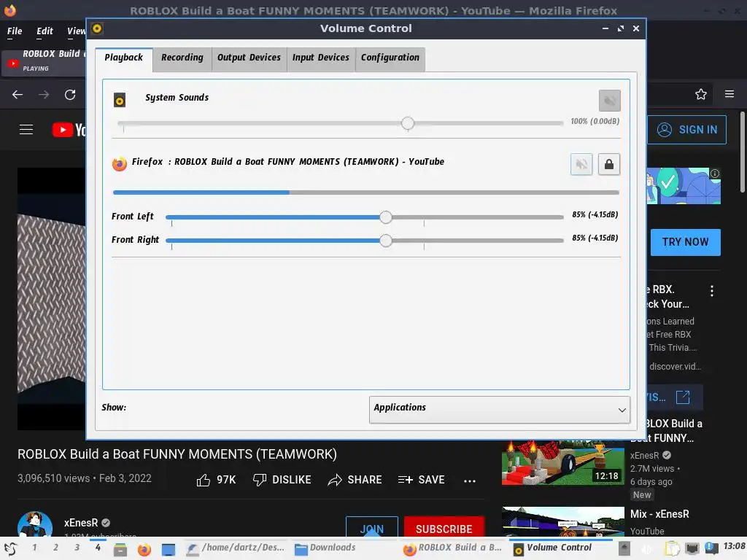Click the tray volume speaker icon
The width and height of the screenshot is (747, 560).
tap(648, 549)
